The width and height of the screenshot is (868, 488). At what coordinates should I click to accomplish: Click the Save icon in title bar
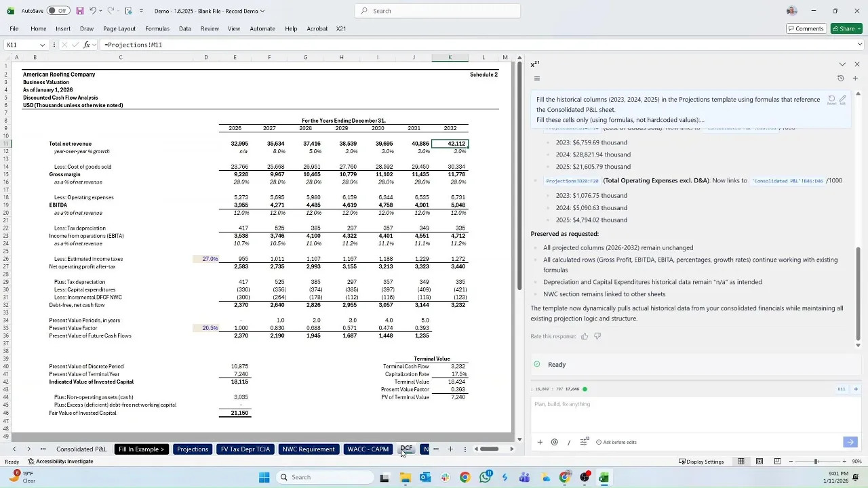80,11
